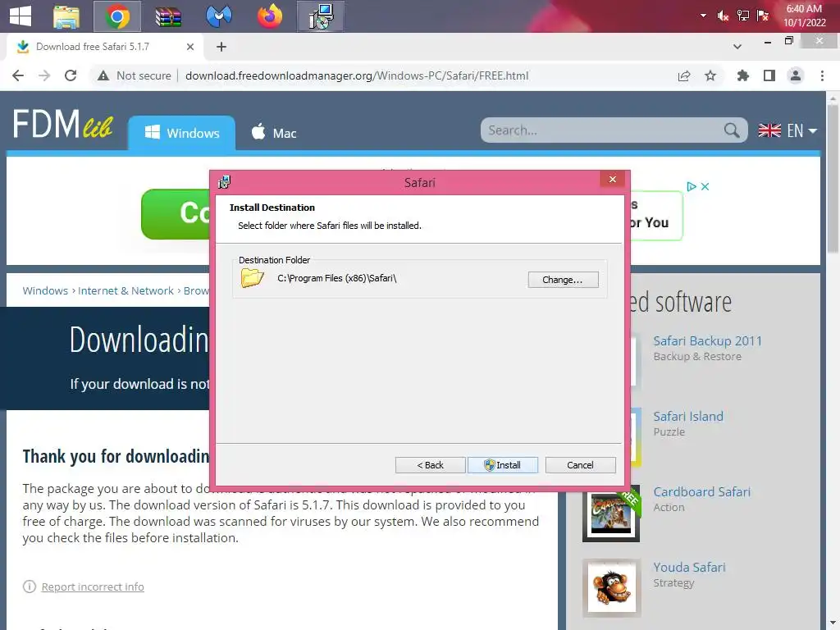The height and width of the screenshot is (630, 840).
Task: Go back in Chrome
Action: pos(18,75)
